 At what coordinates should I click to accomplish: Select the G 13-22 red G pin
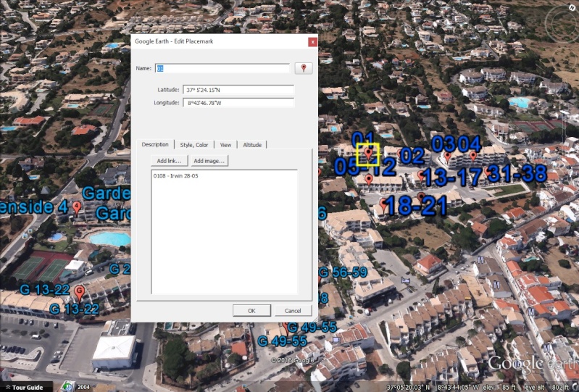(x=79, y=293)
